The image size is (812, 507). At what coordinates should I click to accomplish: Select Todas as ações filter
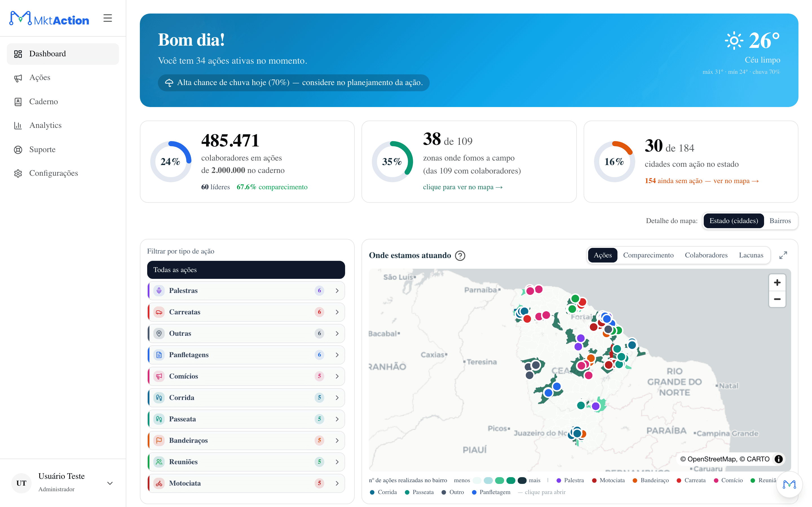pos(246,270)
